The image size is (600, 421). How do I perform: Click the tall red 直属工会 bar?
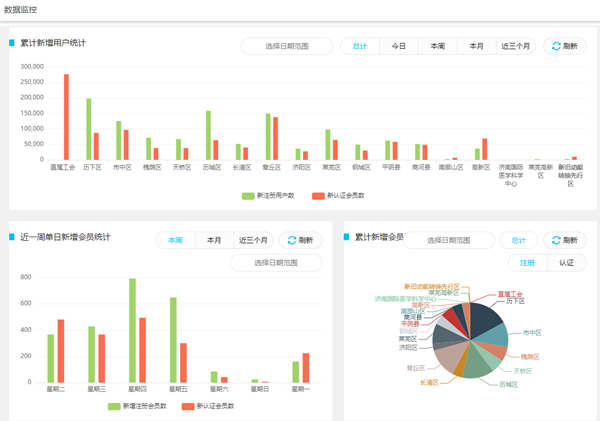point(66,117)
